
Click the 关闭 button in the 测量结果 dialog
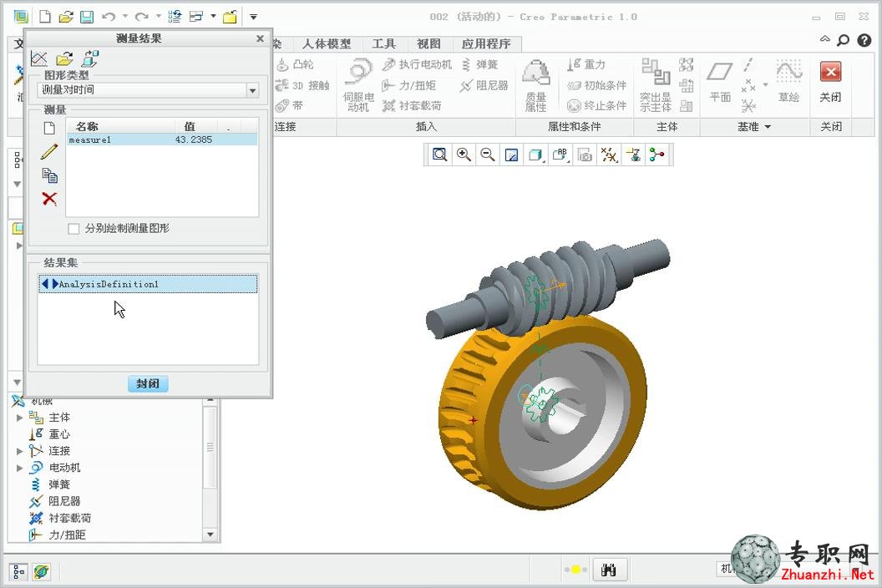[148, 383]
